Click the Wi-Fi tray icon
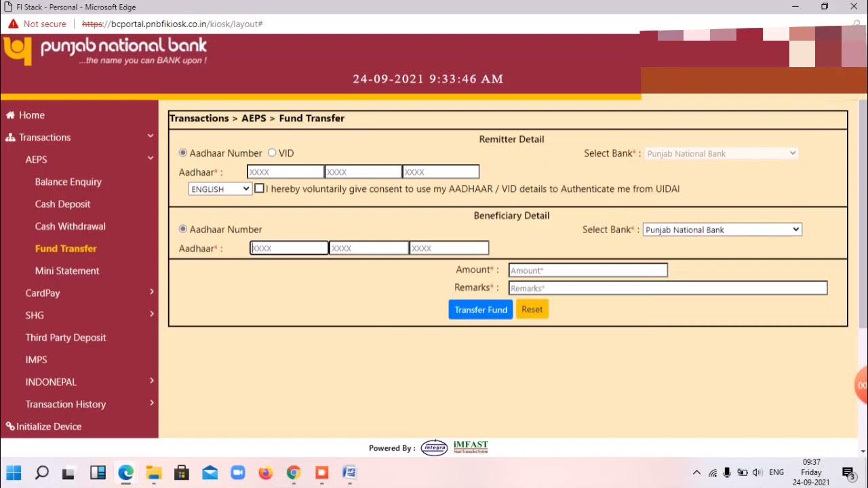 (713, 472)
